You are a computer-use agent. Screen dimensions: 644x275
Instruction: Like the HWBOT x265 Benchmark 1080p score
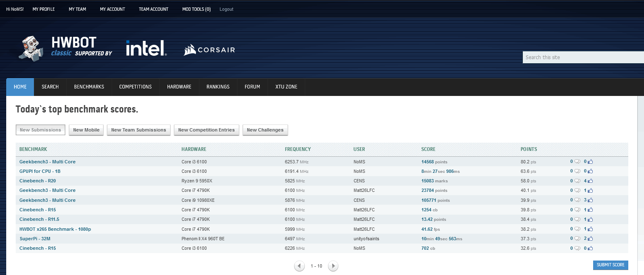[590, 229]
